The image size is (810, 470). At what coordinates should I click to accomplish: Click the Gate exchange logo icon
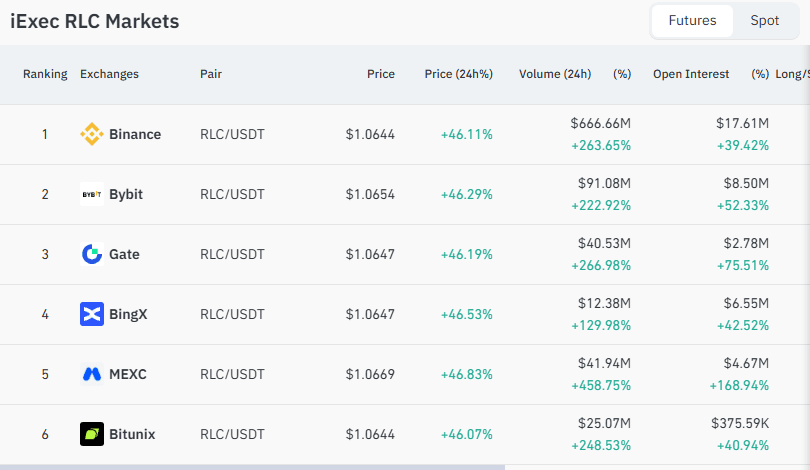[92, 254]
